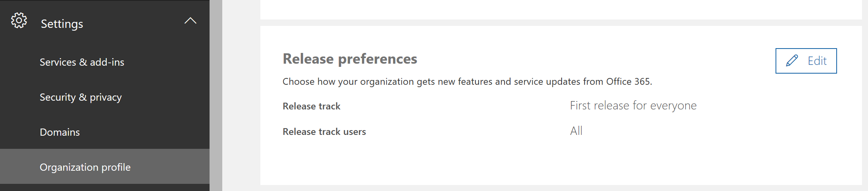Select Organization profile in sidebar
The width and height of the screenshot is (868, 191).
[x=85, y=167]
